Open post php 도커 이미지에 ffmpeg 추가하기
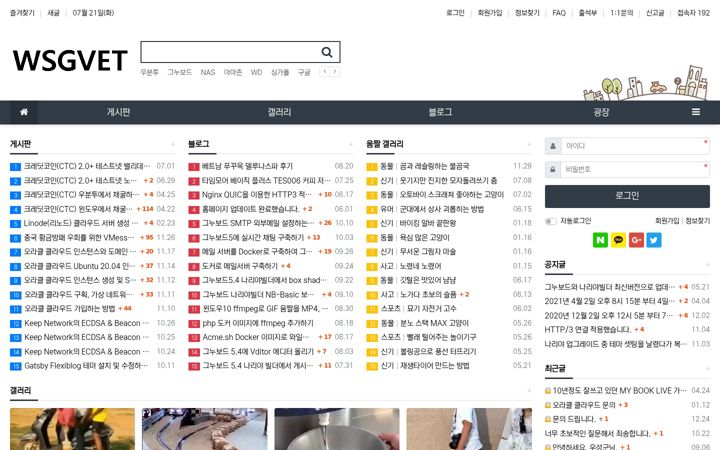The width and height of the screenshot is (720, 450). point(258,323)
